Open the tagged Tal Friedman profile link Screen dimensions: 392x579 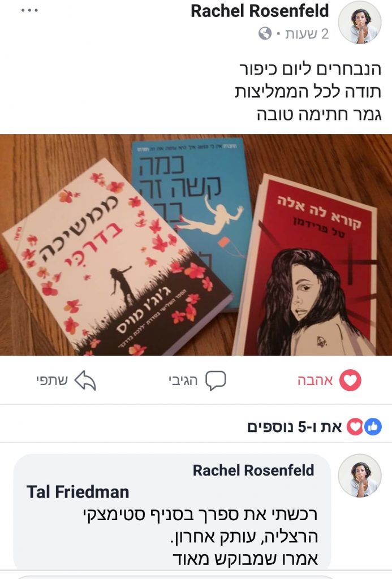pyautogui.click(x=78, y=492)
